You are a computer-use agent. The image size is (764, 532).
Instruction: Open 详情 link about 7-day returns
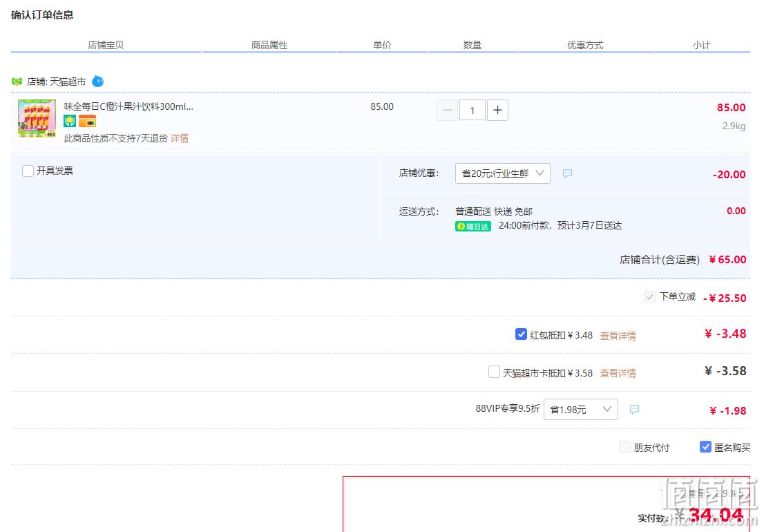(x=180, y=138)
